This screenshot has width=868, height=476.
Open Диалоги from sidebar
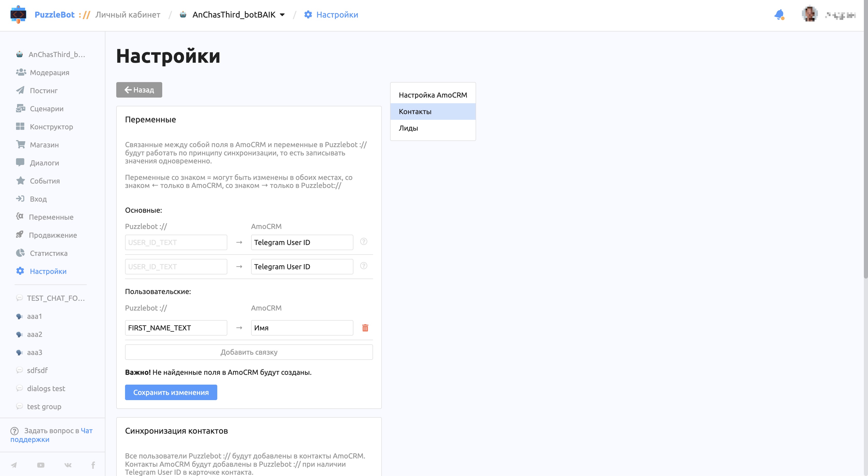(x=44, y=163)
